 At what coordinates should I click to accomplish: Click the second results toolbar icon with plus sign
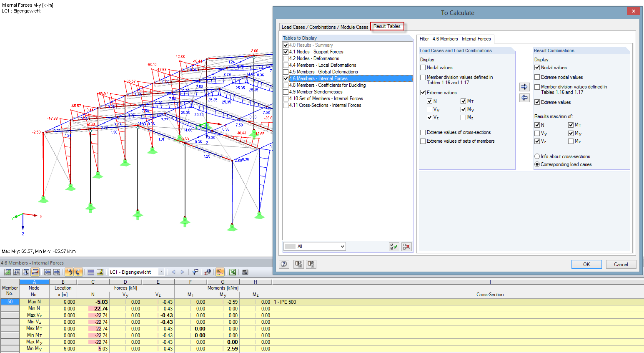click(17, 272)
